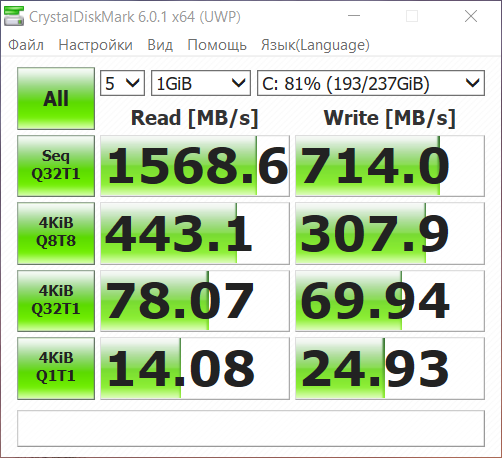Start the 4KiB Q1T1 test
Image resolution: width=502 pixels, height=458 pixels.
point(56,368)
